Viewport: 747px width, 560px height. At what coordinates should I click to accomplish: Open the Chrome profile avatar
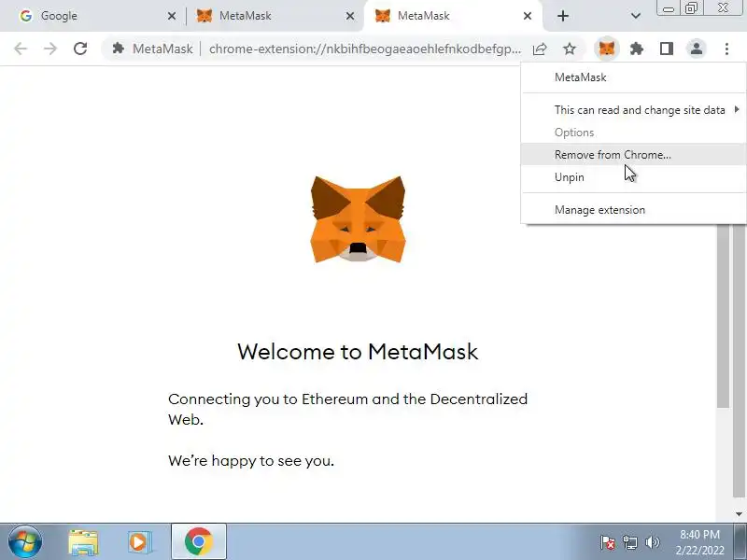(x=697, y=49)
